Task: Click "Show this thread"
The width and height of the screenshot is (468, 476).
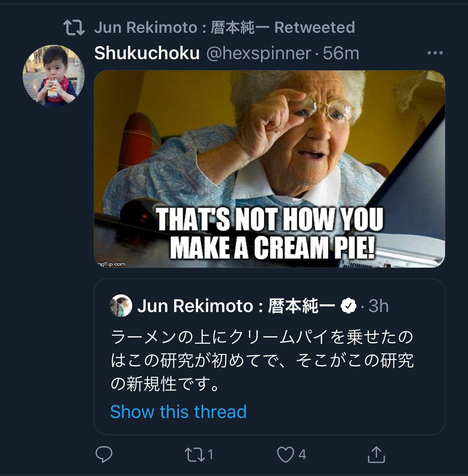Action: pos(178,412)
